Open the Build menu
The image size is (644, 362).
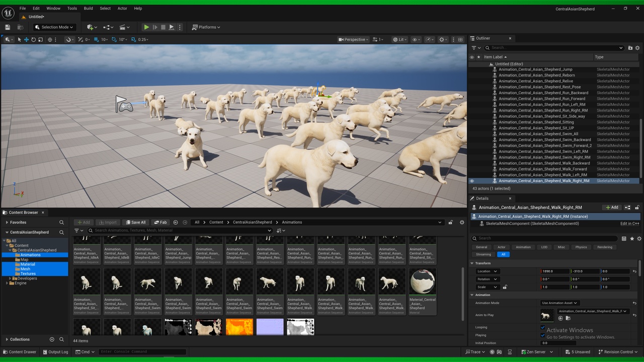pos(88,9)
